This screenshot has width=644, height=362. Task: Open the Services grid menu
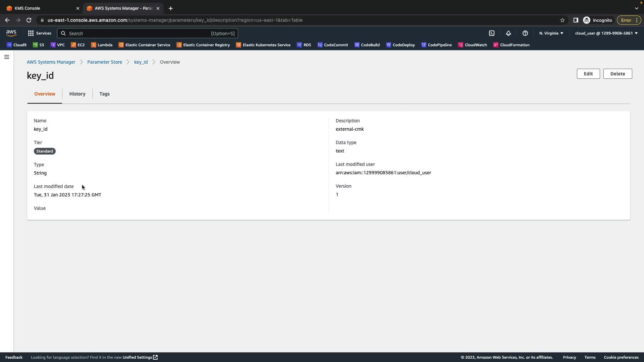(40, 33)
